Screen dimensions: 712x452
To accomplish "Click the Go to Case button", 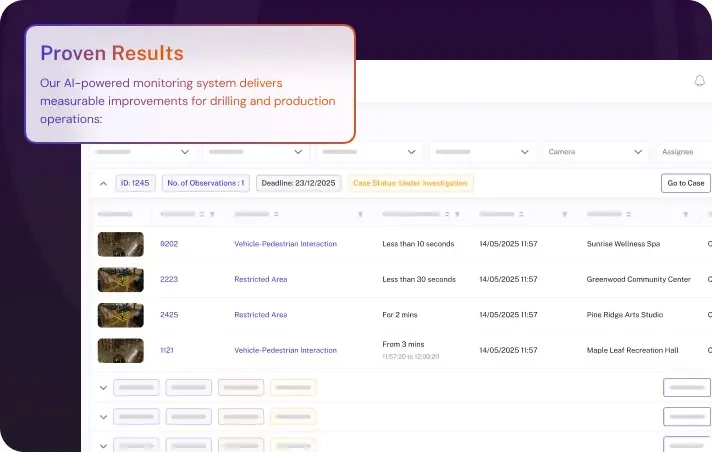I will point(686,183).
